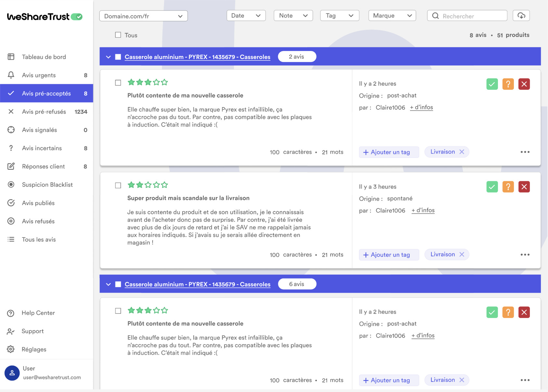
Task: Collapse the first Casserole aluminium product group
Action: coord(108,57)
